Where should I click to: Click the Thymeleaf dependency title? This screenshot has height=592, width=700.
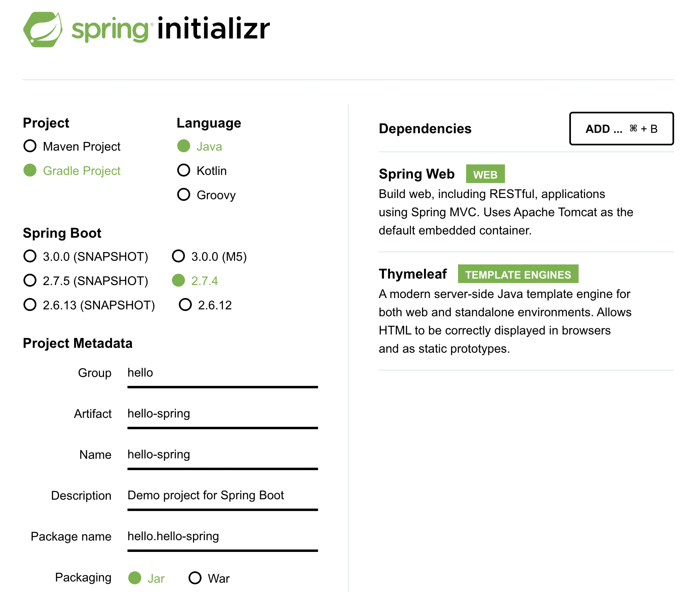click(413, 274)
